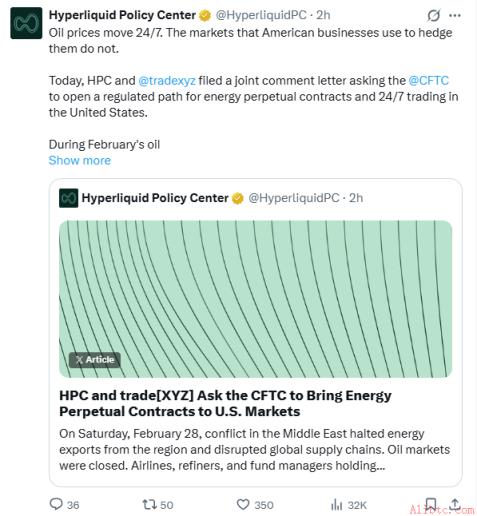Click the @HyperliquidPC handle at top
Image resolution: width=477 pixels, height=516 pixels.
coord(261,15)
